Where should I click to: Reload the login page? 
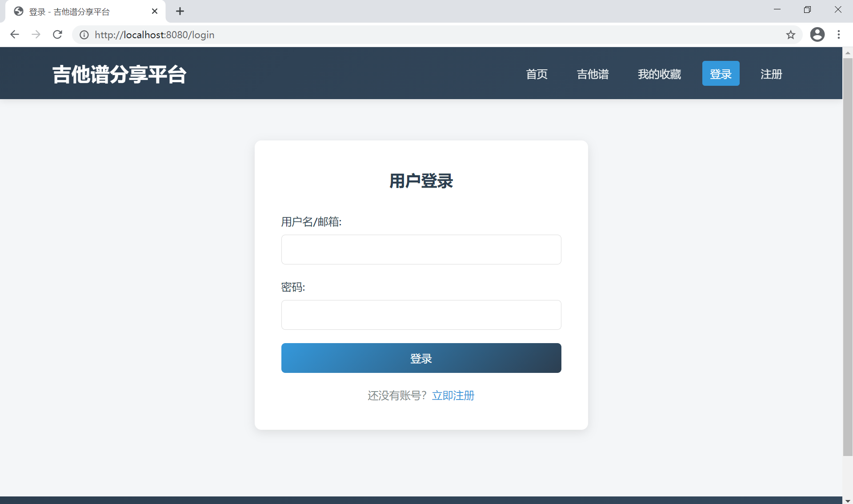click(57, 35)
